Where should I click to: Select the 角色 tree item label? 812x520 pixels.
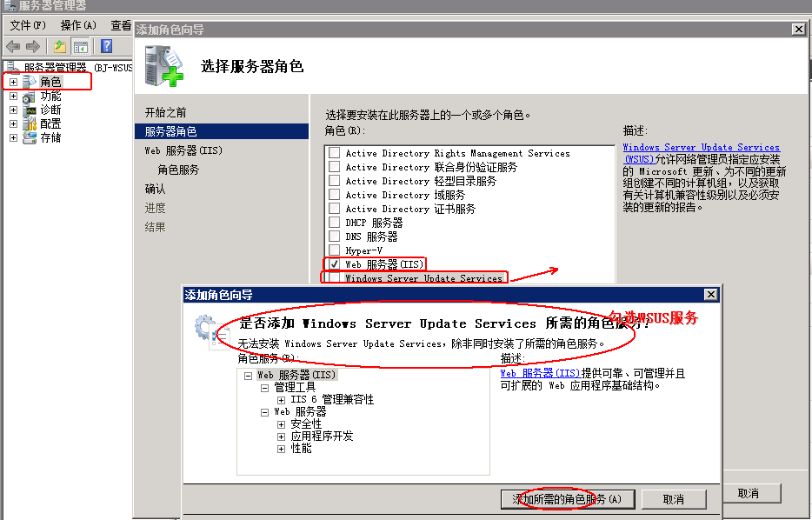point(50,82)
